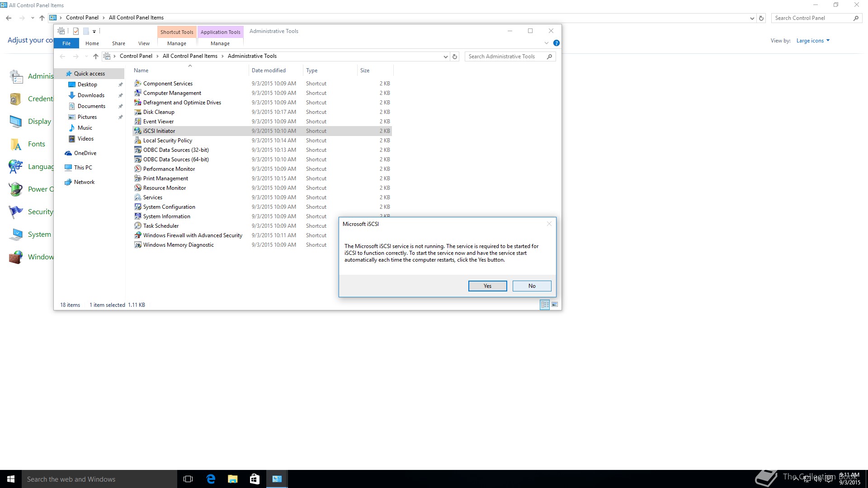Open the Home ribbon tab
The width and height of the screenshot is (868, 488).
92,43
